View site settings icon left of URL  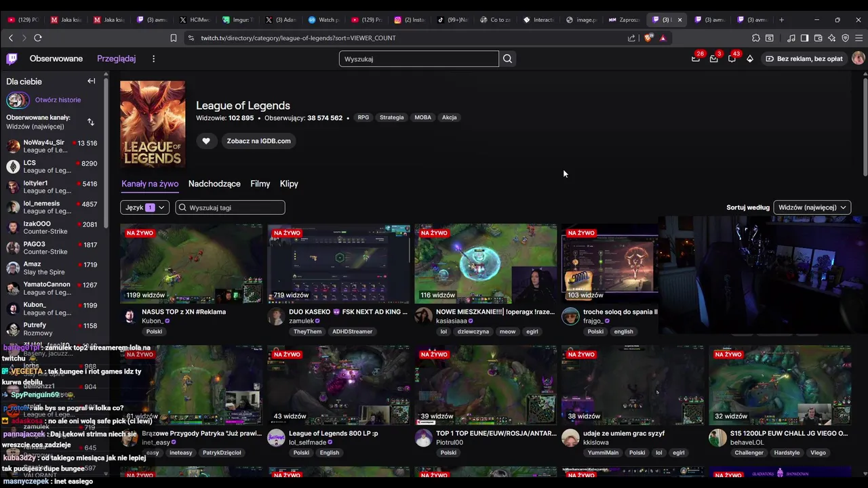pyautogui.click(x=191, y=38)
